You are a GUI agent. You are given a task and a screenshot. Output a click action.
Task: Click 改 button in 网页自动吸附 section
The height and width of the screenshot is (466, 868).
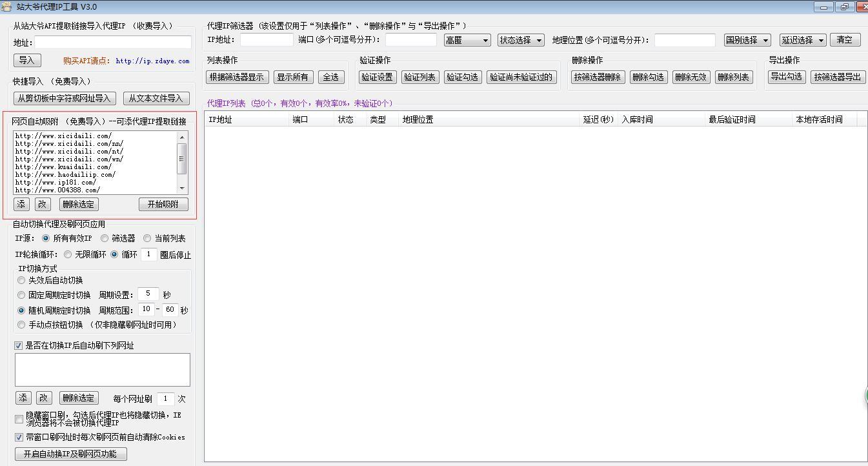(x=43, y=204)
